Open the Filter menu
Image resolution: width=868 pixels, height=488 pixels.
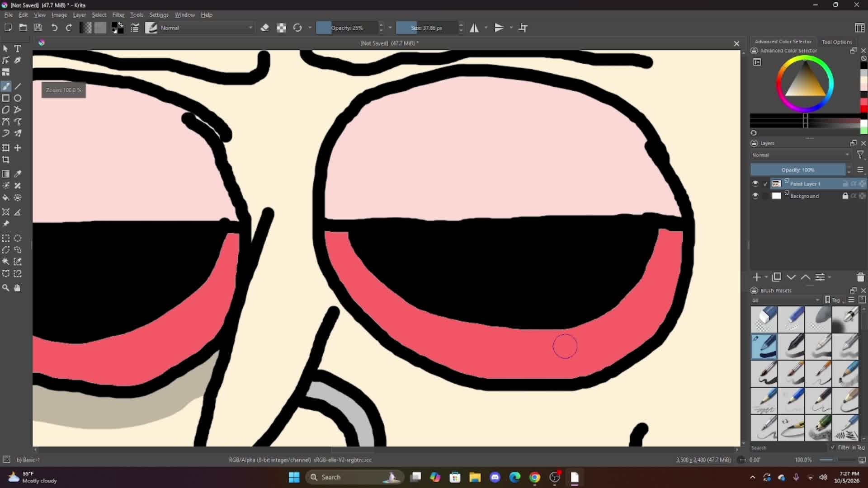pos(118,15)
